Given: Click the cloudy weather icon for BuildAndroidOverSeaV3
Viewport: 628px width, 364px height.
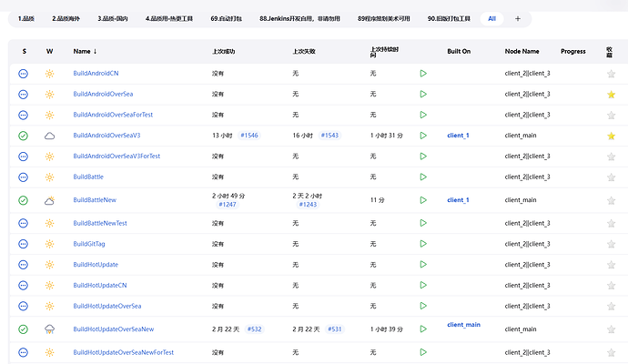Looking at the screenshot, I should pos(50,136).
